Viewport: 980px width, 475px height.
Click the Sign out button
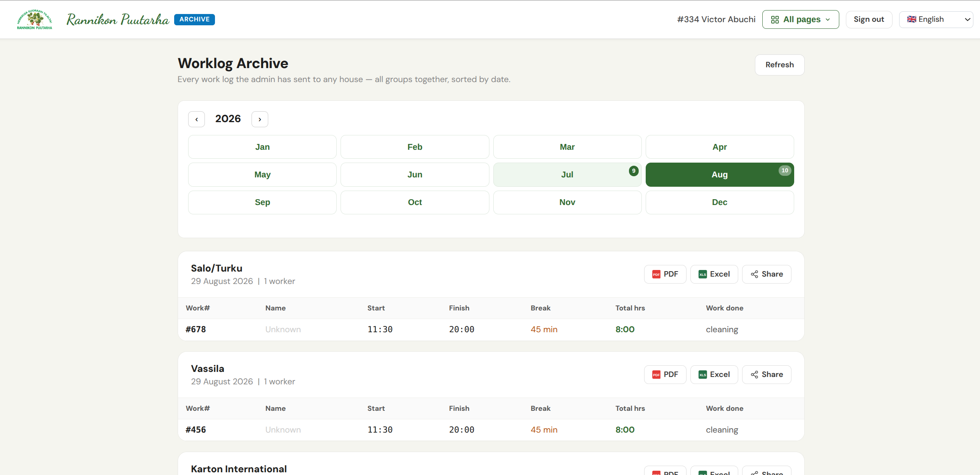point(869,19)
